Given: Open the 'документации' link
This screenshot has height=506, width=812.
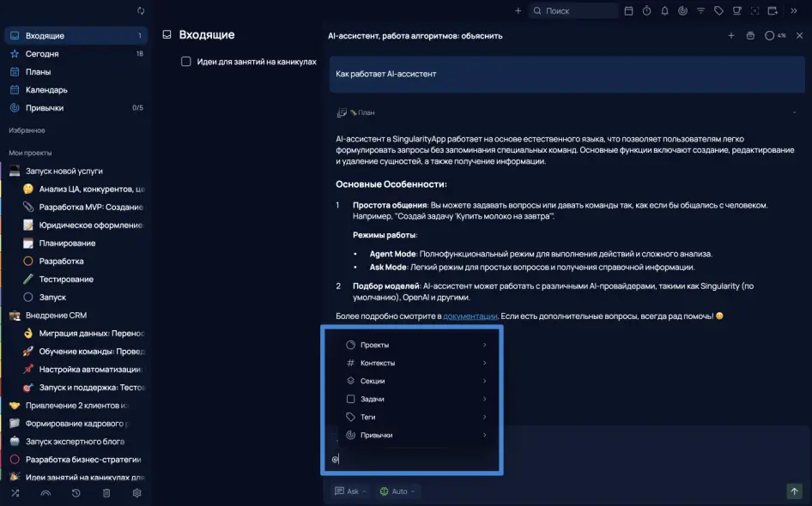Looking at the screenshot, I should pyautogui.click(x=470, y=316).
